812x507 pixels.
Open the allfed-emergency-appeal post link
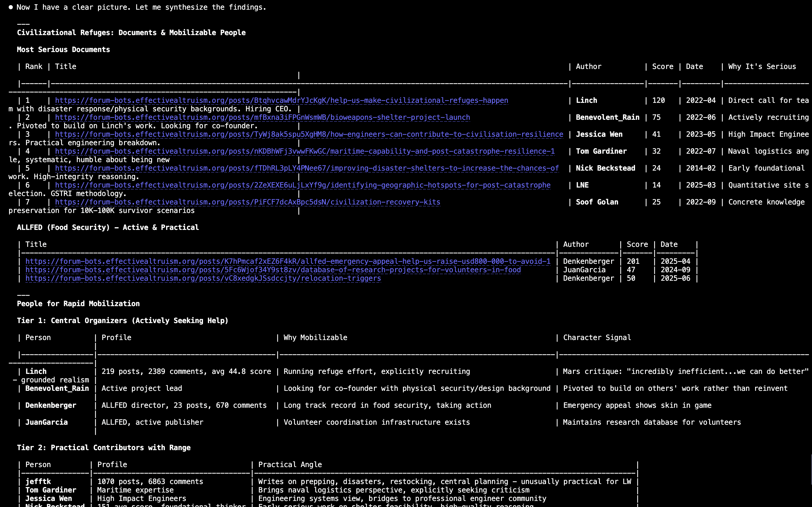tap(288, 261)
